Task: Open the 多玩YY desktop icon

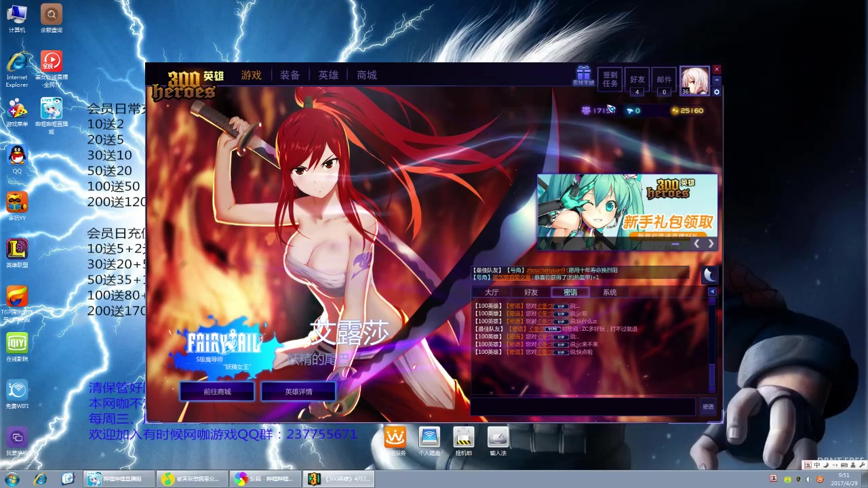Action: click(x=17, y=206)
